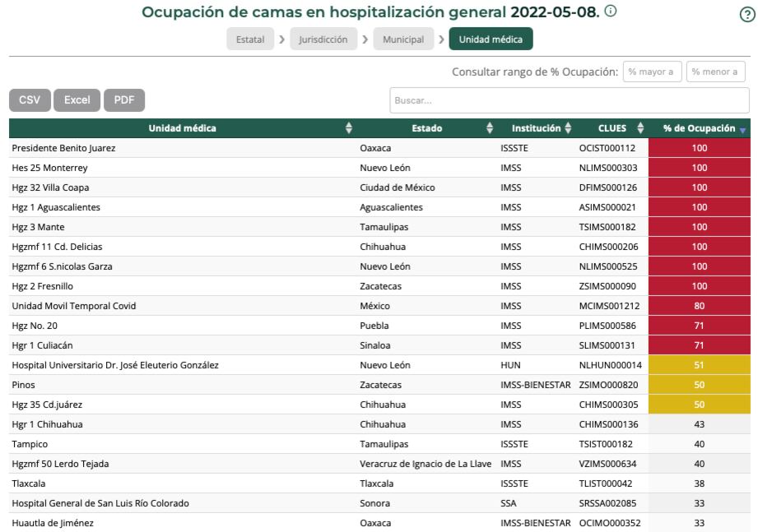Download the table as PDF
This screenshot has width=758, height=532.
(124, 99)
